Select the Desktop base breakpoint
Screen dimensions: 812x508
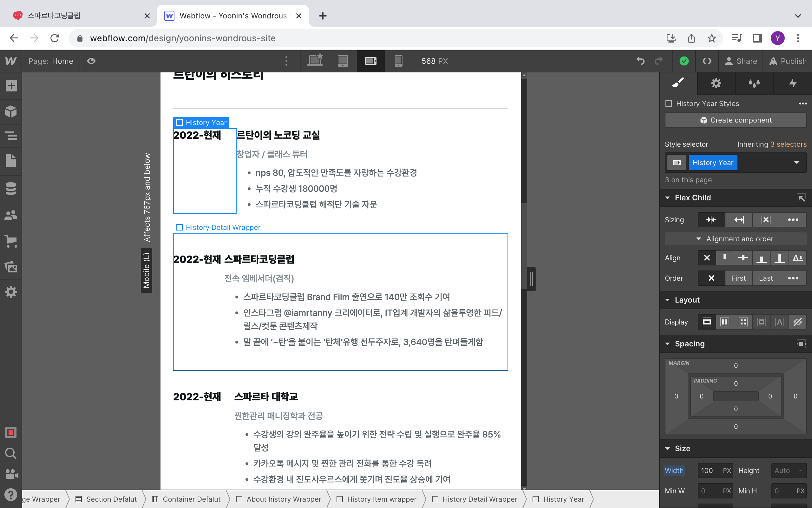[315, 61]
